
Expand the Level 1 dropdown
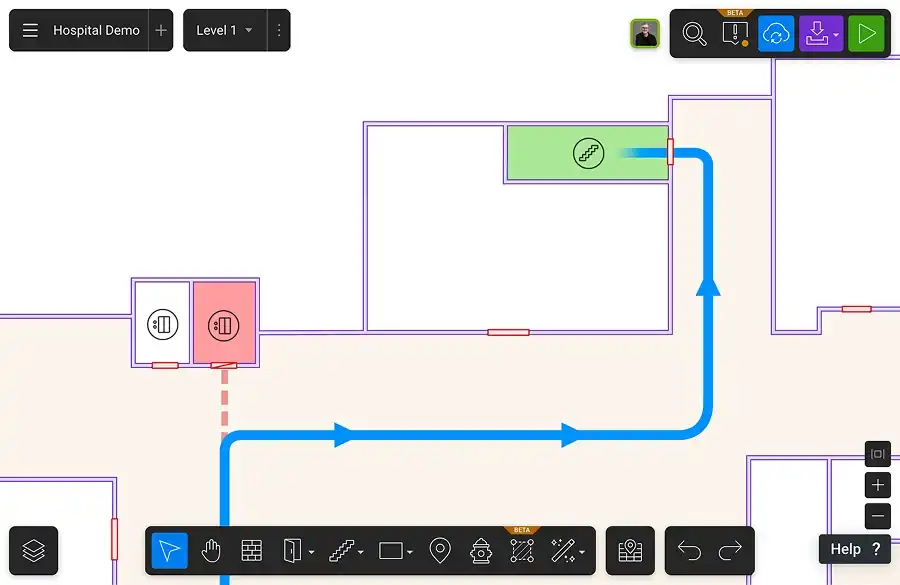[x=249, y=31]
